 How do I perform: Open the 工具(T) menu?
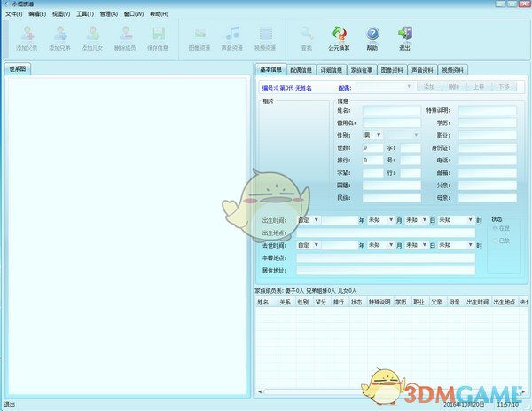point(85,14)
